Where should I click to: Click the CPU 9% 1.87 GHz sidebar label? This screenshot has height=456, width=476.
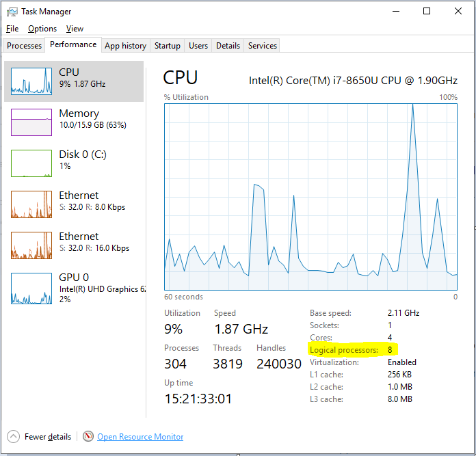pos(82,78)
